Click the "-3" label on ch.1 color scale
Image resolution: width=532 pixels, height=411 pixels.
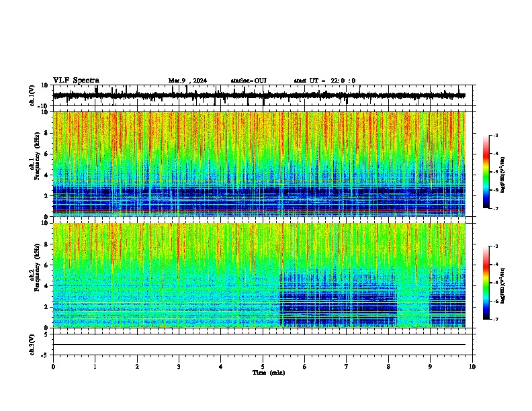click(495, 135)
